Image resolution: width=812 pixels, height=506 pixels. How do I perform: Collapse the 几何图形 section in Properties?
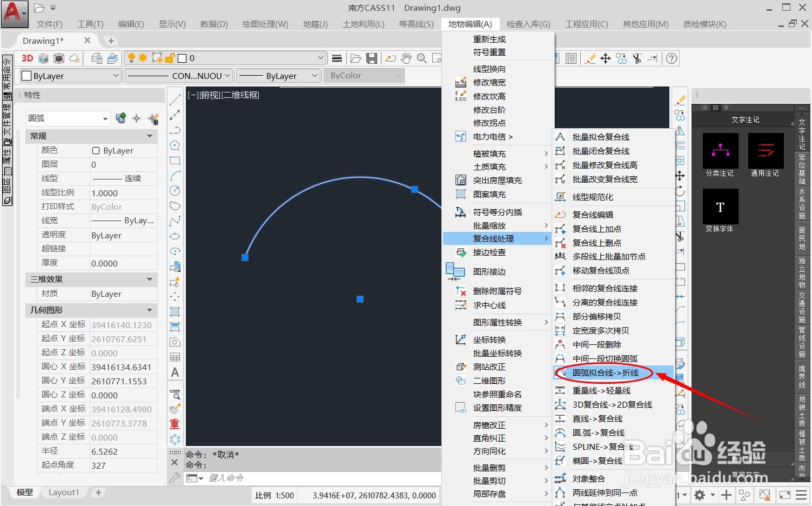coord(150,310)
